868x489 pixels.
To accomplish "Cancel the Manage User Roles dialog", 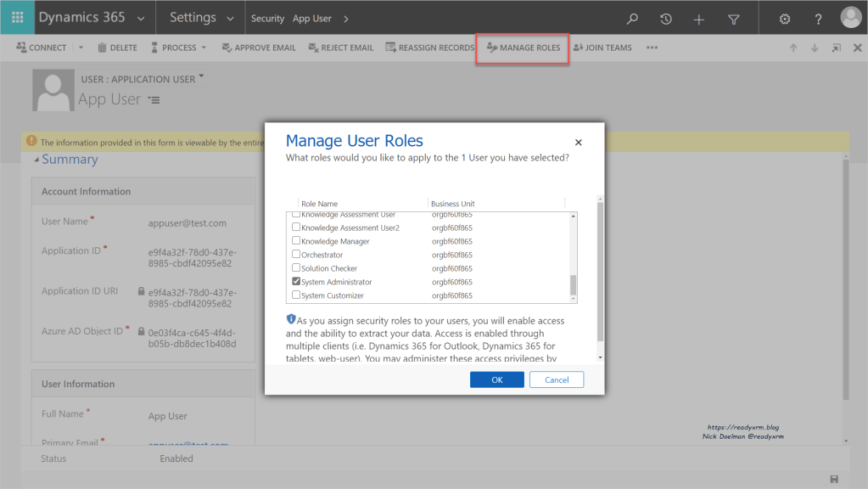I will 556,379.
